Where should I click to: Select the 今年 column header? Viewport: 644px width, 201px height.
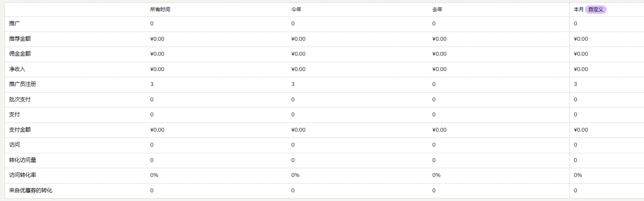296,10
